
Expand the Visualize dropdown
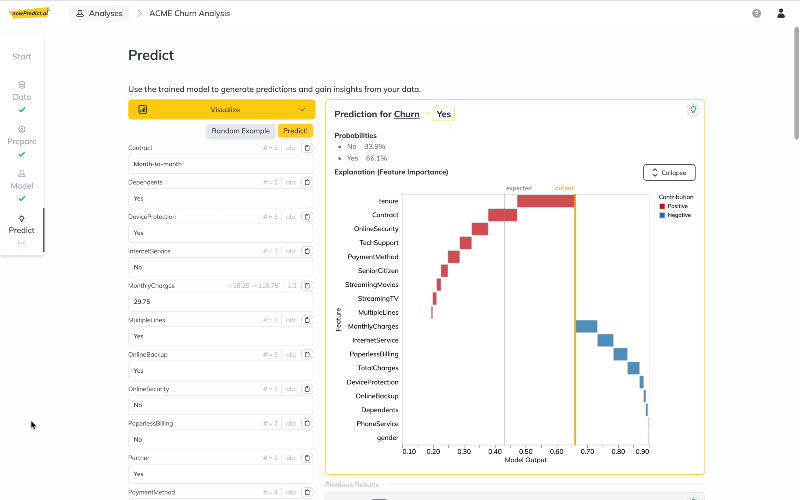pyautogui.click(x=221, y=110)
